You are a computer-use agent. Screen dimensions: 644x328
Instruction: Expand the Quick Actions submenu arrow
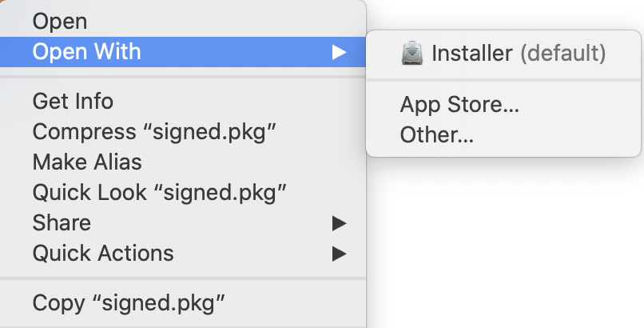point(340,254)
